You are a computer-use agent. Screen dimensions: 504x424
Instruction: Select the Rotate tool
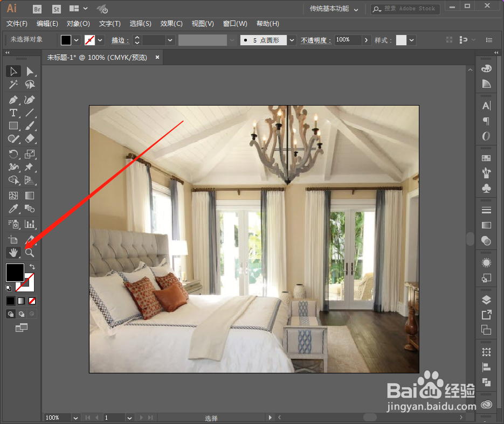[13, 154]
